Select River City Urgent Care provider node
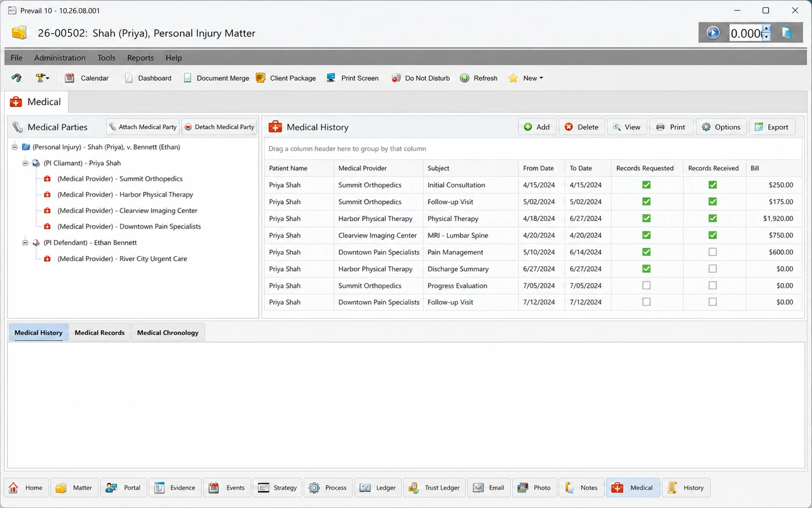 (122, 259)
